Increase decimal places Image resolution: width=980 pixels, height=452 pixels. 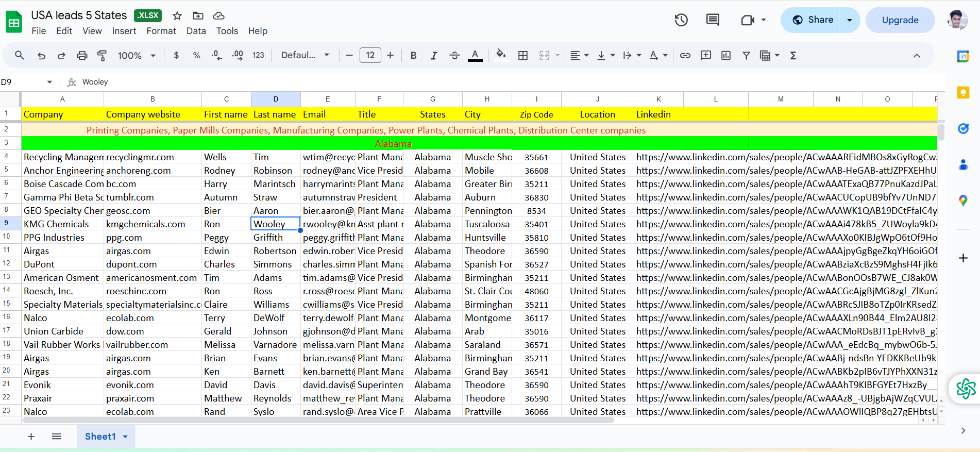(238, 55)
